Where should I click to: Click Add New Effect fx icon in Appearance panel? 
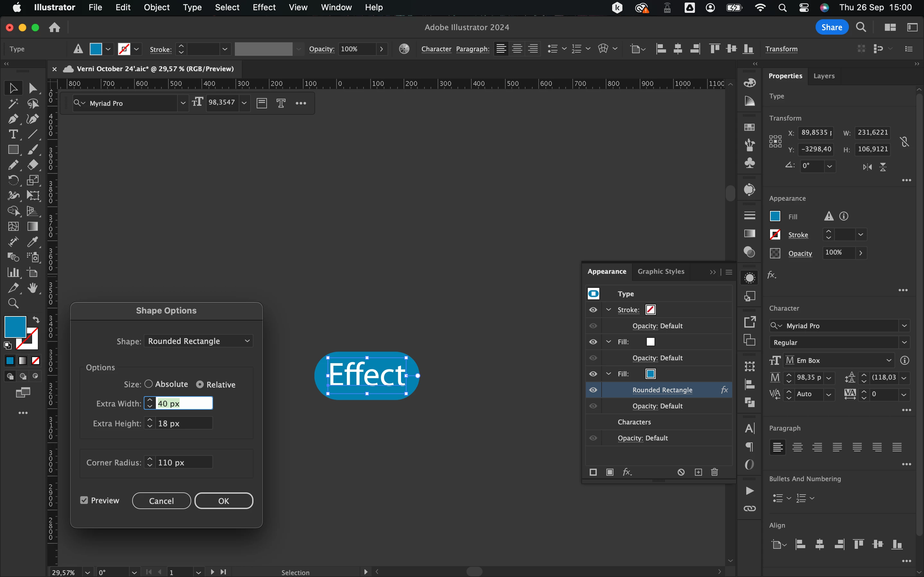pos(627,472)
